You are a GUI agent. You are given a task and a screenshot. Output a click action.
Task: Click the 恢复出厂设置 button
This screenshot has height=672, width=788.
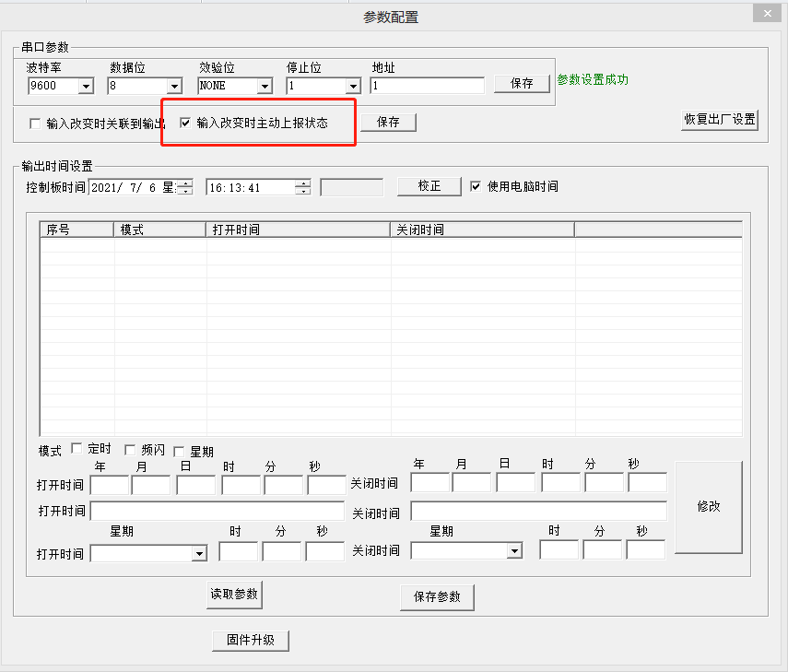click(x=720, y=120)
